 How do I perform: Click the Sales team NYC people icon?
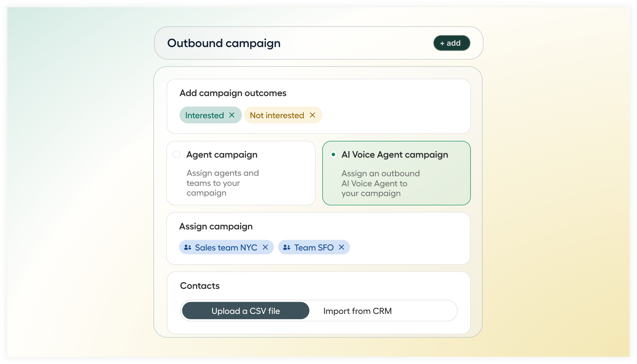[x=187, y=247]
